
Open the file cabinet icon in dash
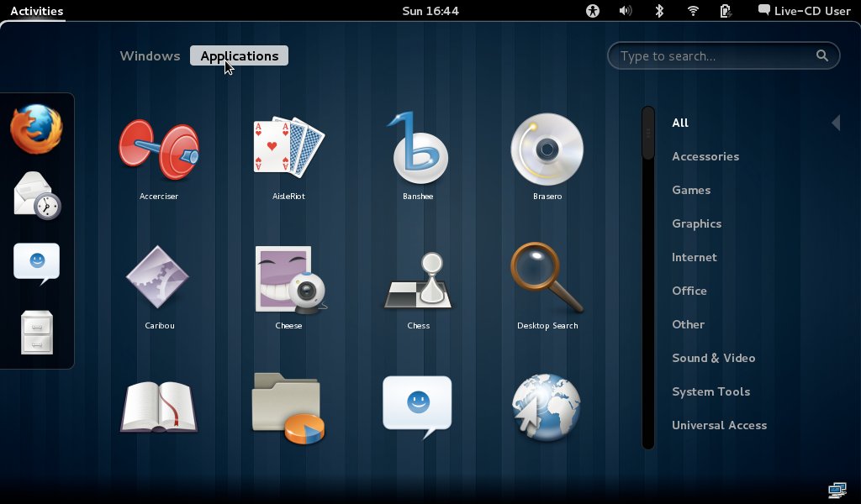click(36, 332)
